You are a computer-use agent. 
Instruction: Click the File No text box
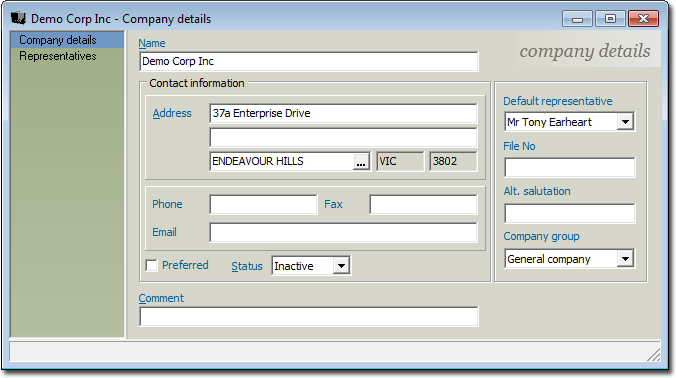coord(570,167)
